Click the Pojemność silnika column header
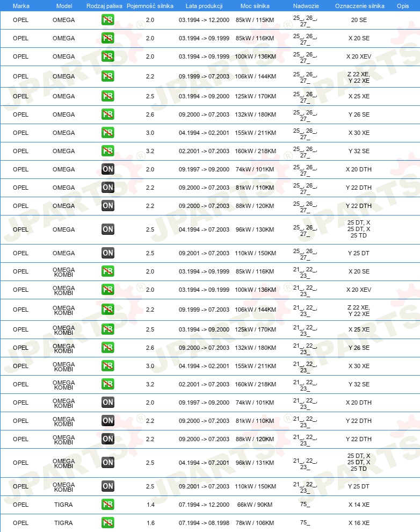This screenshot has height=532, width=420. coord(150,6)
